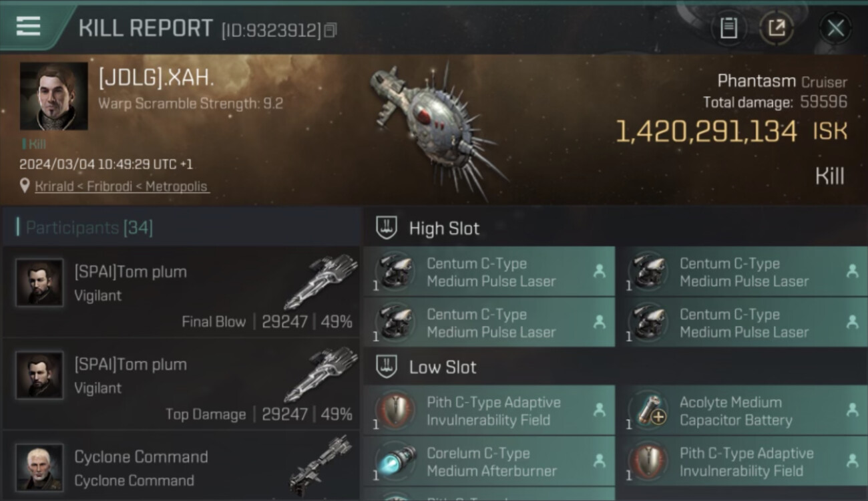This screenshot has width=868, height=501.
Task: Open the Cyclone Command participant portrait
Action: [x=39, y=467]
